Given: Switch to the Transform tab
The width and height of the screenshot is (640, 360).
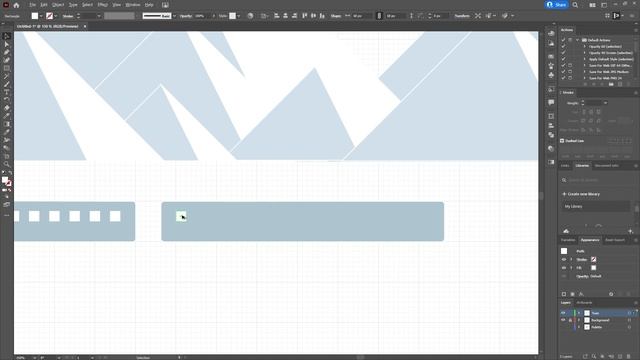Looking at the screenshot, I should (568, 240).
